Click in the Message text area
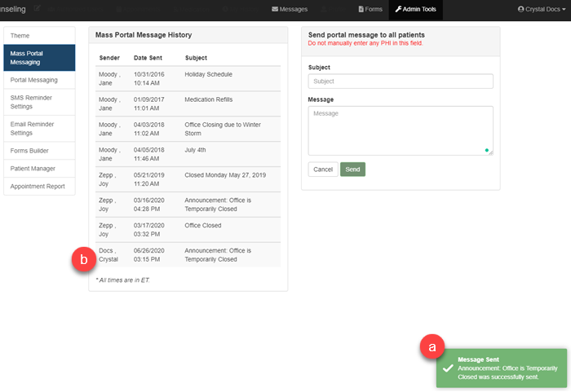This screenshot has width=571, height=392. 401,130
